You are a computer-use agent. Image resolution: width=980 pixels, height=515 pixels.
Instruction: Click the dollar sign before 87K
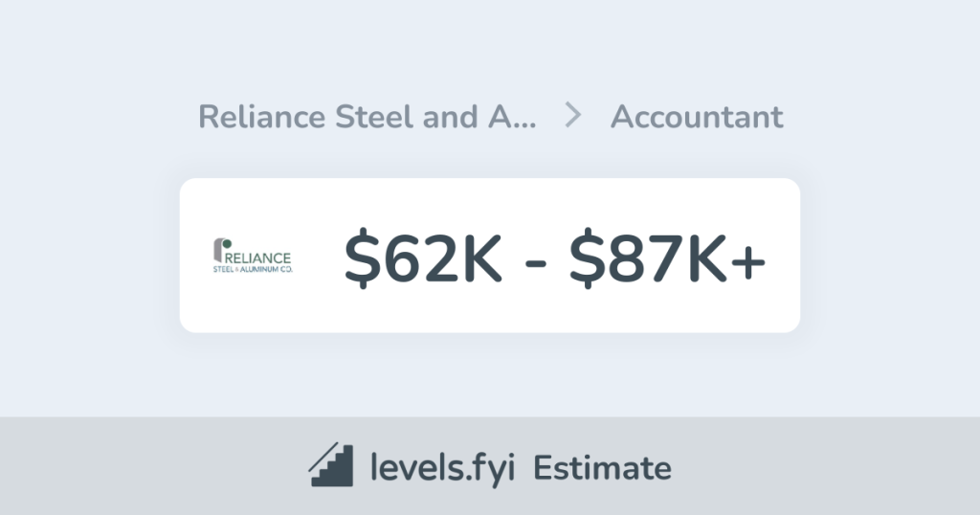point(586,257)
